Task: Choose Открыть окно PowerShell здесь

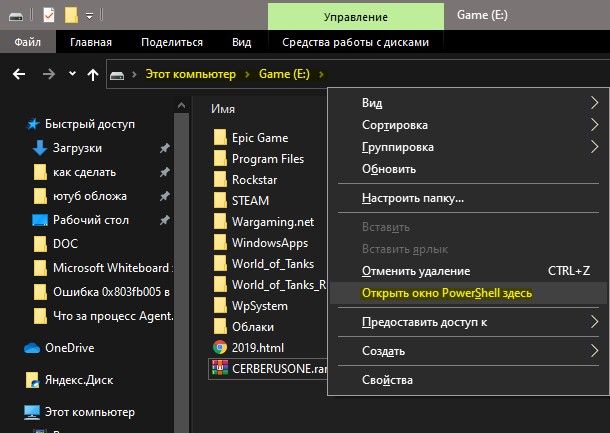Action: point(468,293)
